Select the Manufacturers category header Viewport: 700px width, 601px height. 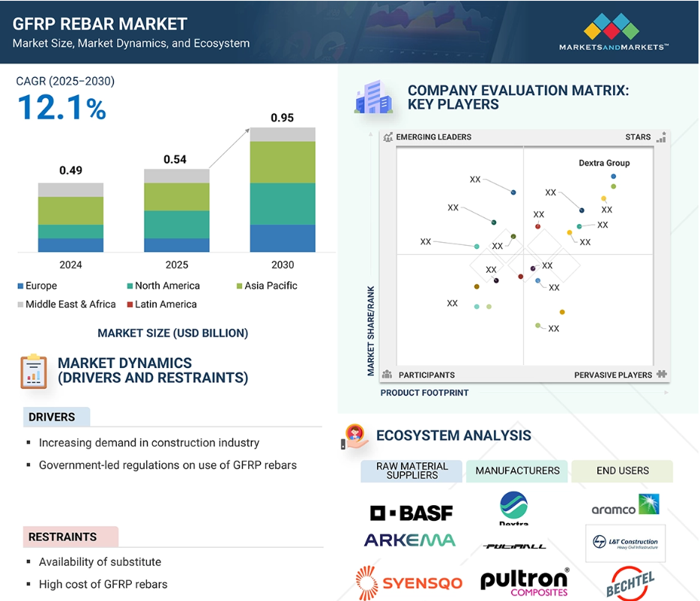click(517, 471)
